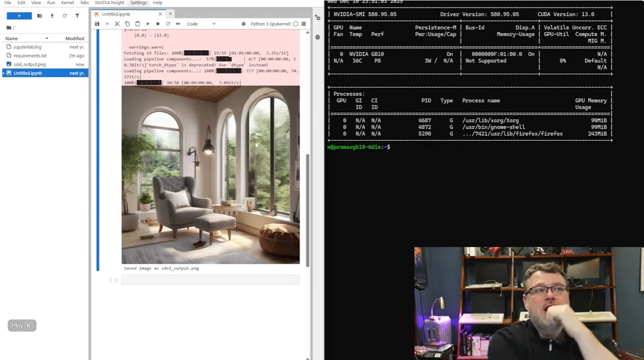Toggle the file filter funnel icon
Screen dimensions: 644x360
pyautogui.click(x=77, y=16)
